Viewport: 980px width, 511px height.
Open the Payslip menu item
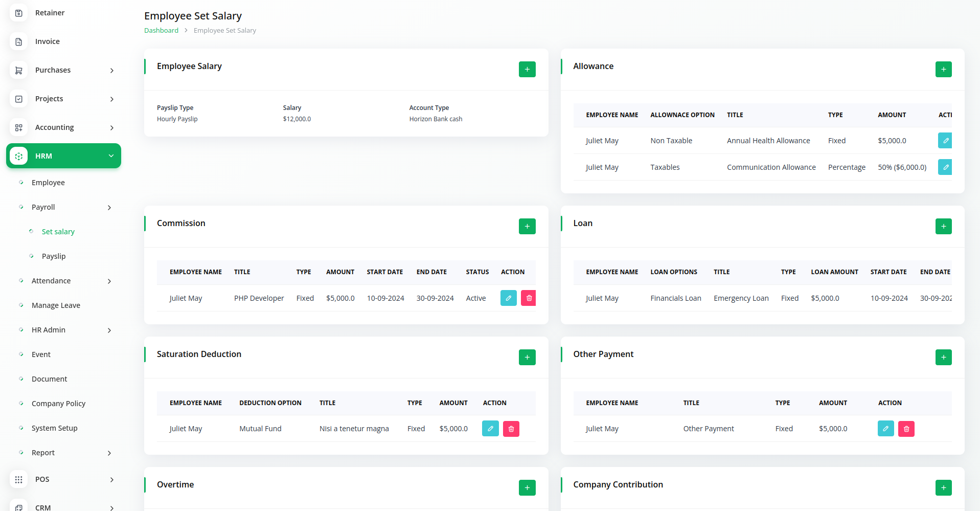pos(54,256)
